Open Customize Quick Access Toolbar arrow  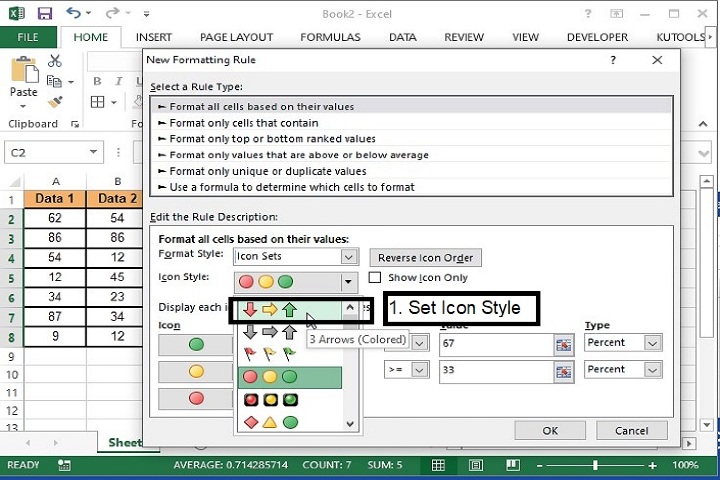click(x=146, y=14)
